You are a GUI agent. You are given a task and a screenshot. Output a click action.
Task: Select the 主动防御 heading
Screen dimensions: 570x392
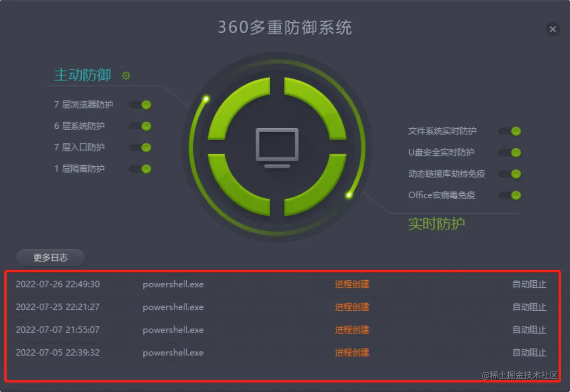coord(83,75)
